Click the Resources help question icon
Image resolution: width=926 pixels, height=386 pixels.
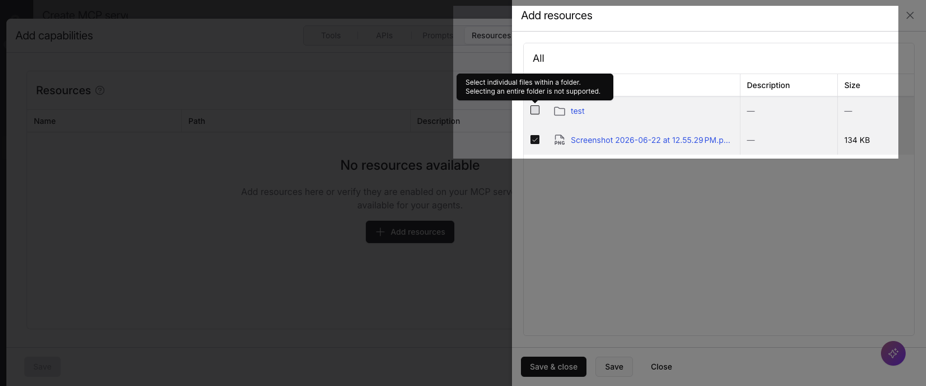(x=100, y=90)
